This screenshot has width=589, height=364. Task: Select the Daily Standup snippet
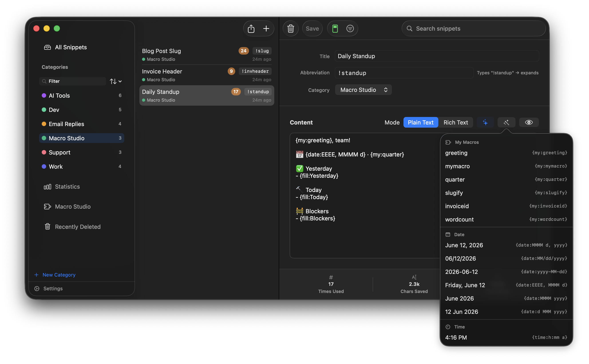pos(207,96)
